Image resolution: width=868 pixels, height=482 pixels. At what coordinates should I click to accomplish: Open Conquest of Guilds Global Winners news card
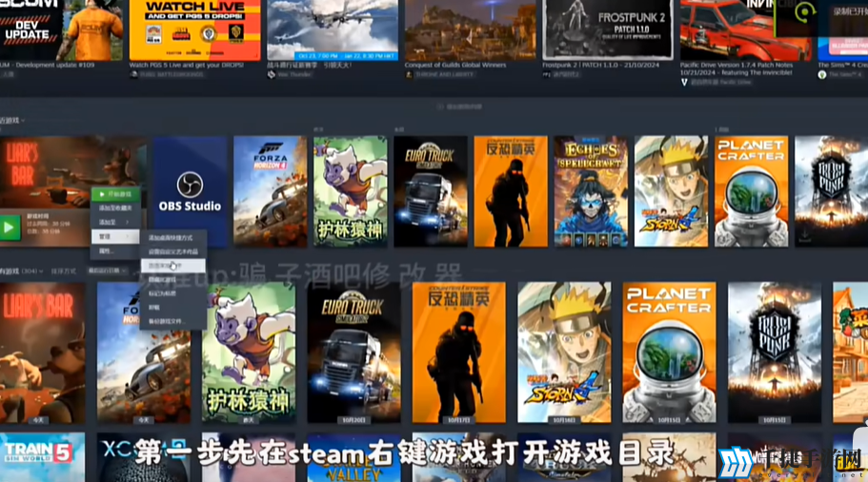pos(470,30)
